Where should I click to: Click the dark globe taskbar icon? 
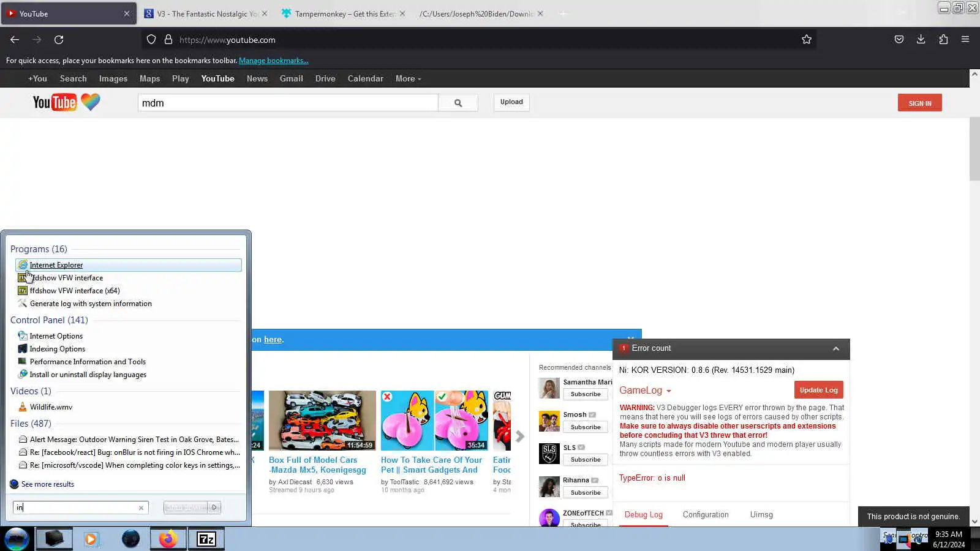(x=130, y=539)
